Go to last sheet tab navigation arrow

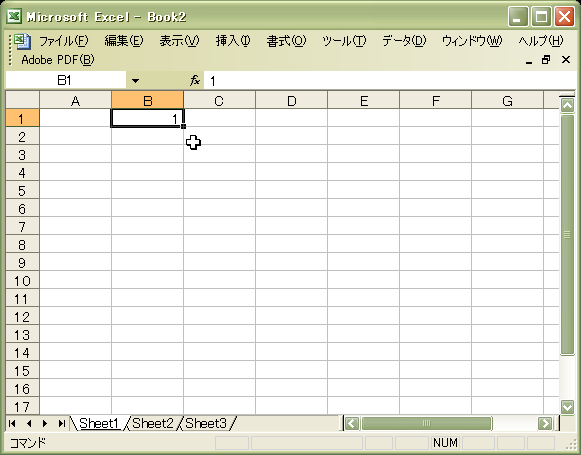62,423
